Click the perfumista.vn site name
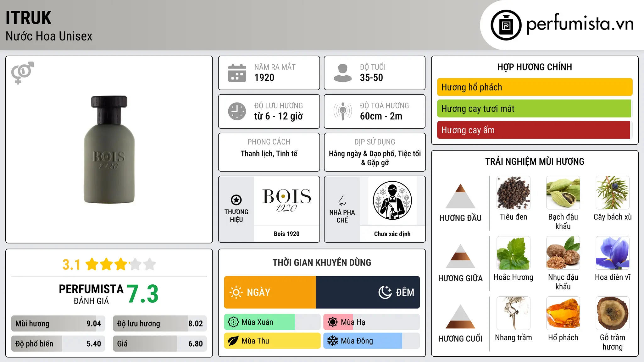Screen dimensions: 644x362 coord(580,24)
